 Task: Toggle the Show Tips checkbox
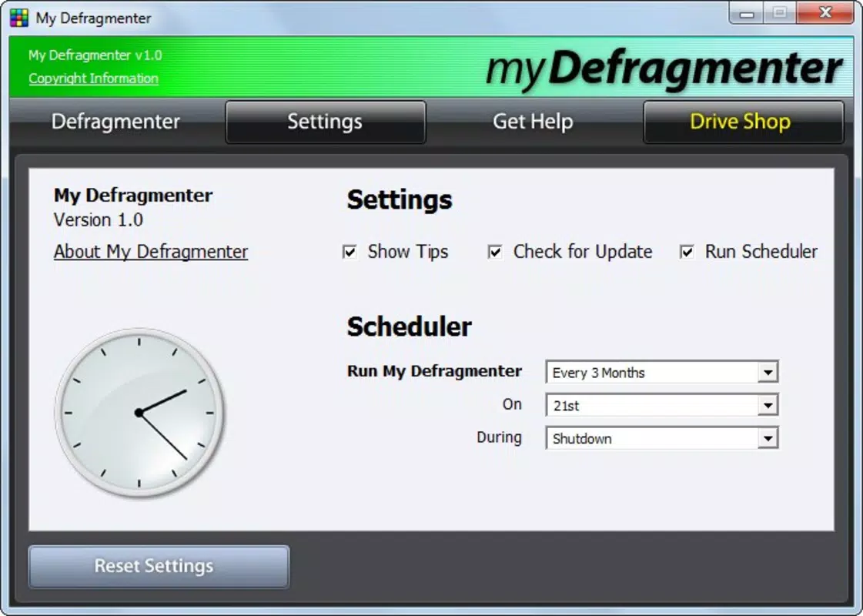tap(350, 252)
